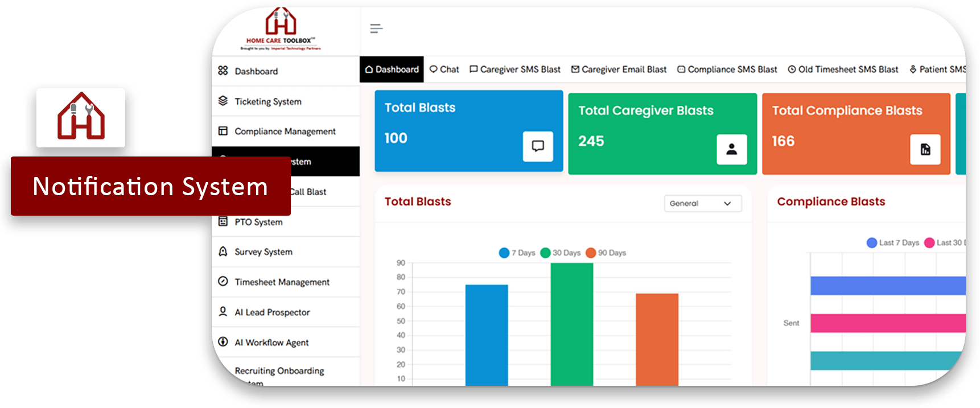This screenshot has width=980, height=408.
Task: Click the Total Compliance Blasts document icon
Action: 925,149
